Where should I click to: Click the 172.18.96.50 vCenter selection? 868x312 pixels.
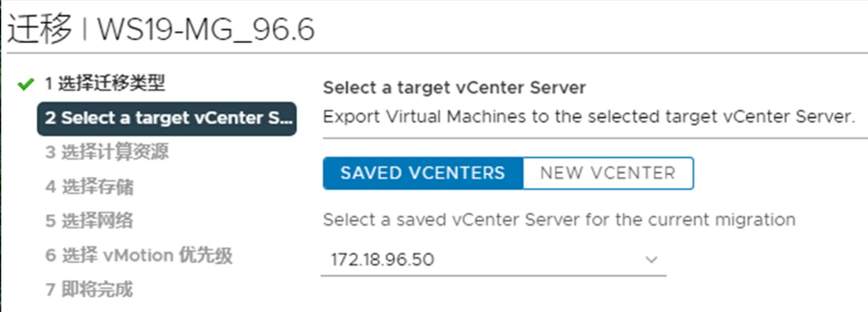point(383,260)
